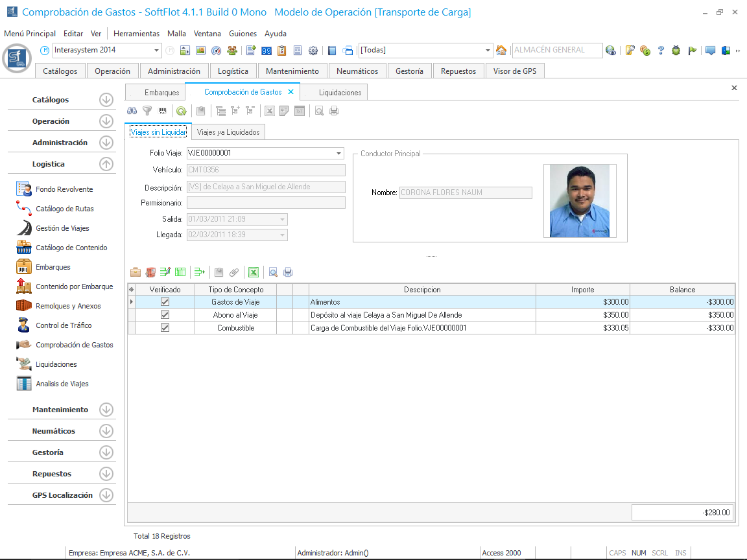Click the printer icon above expense grid
Viewport: 747px width, 560px height.
coord(288,272)
